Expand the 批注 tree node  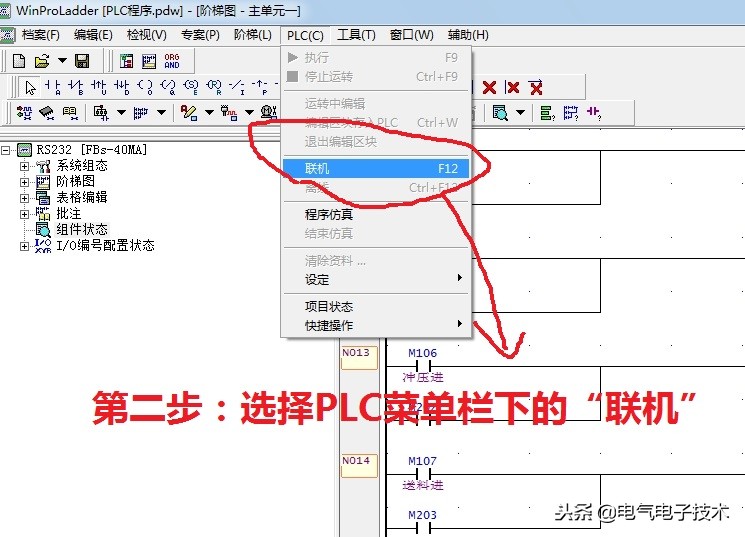(24, 214)
